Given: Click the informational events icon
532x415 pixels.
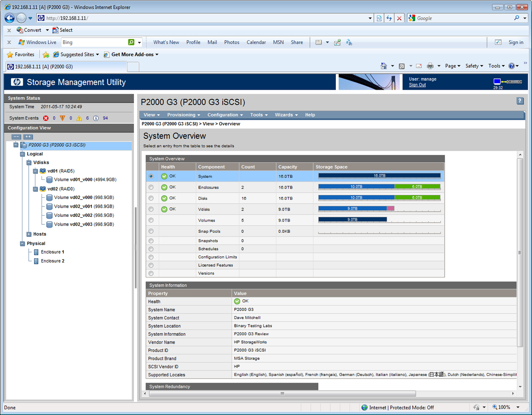Looking at the screenshot, I should tap(96, 118).
